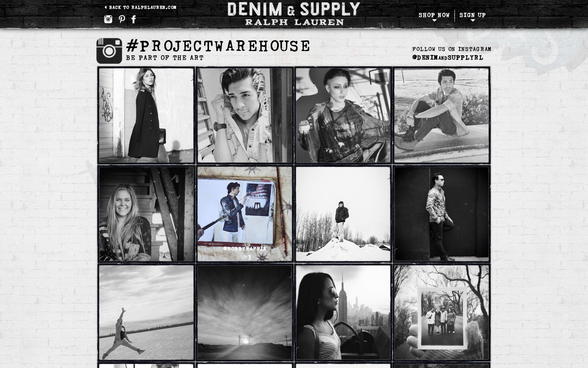Click the Denim & Supply Ralph Lauren logo
This screenshot has height=368, width=588.
click(x=294, y=14)
